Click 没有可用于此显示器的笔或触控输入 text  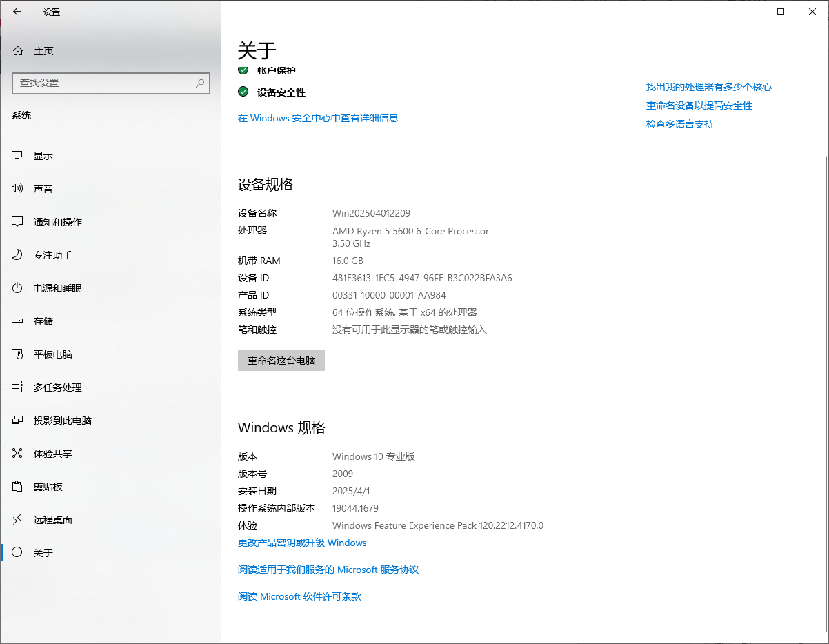(410, 330)
